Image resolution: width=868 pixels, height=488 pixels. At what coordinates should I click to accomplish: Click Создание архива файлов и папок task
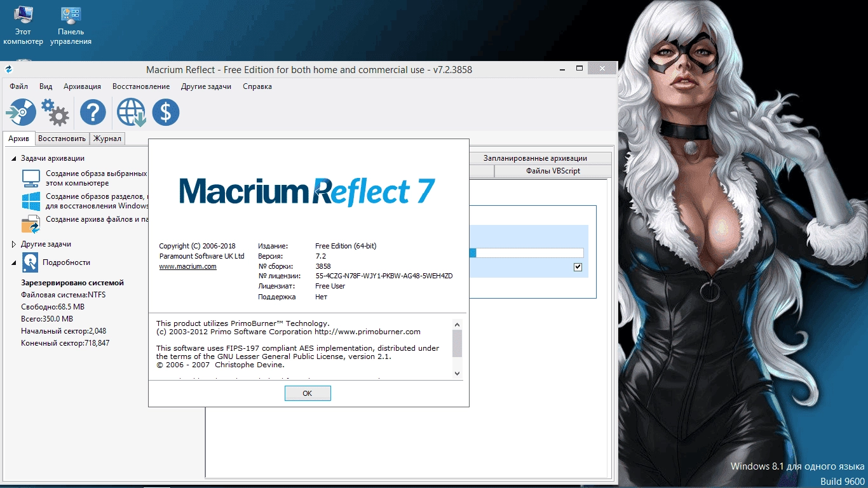(97, 219)
